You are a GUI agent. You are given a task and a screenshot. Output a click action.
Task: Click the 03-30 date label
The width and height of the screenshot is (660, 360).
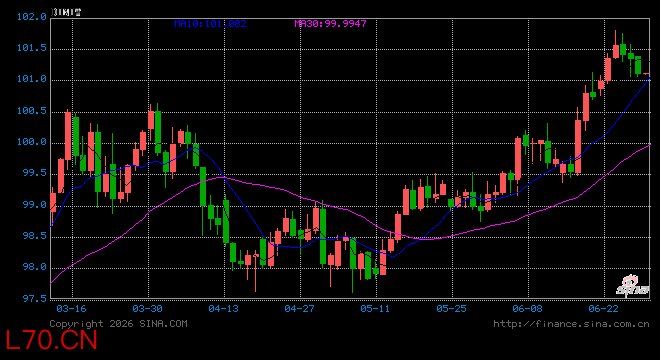(x=147, y=309)
